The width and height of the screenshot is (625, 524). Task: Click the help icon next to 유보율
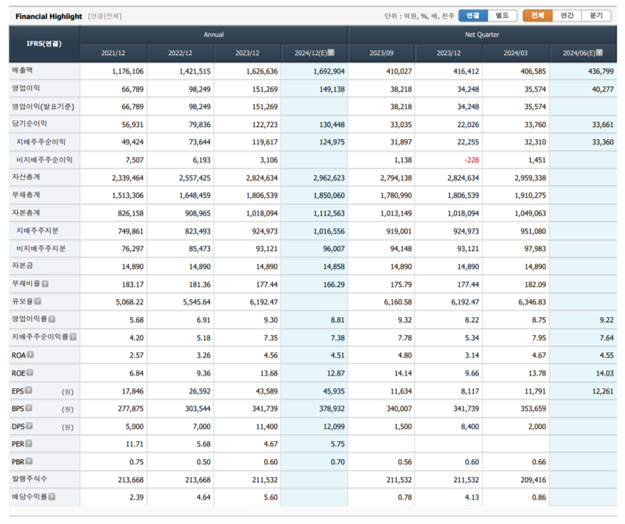[x=37, y=301]
